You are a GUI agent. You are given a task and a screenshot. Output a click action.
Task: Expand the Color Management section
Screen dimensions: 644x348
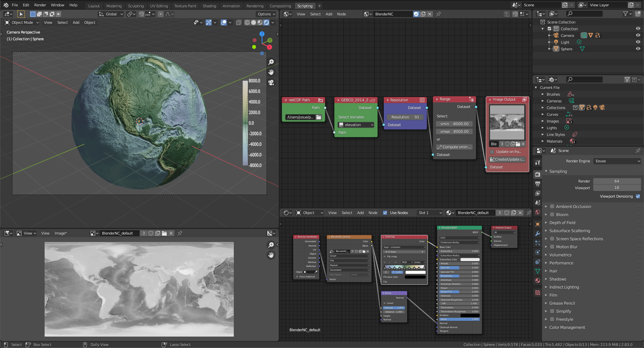pos(566,327)
